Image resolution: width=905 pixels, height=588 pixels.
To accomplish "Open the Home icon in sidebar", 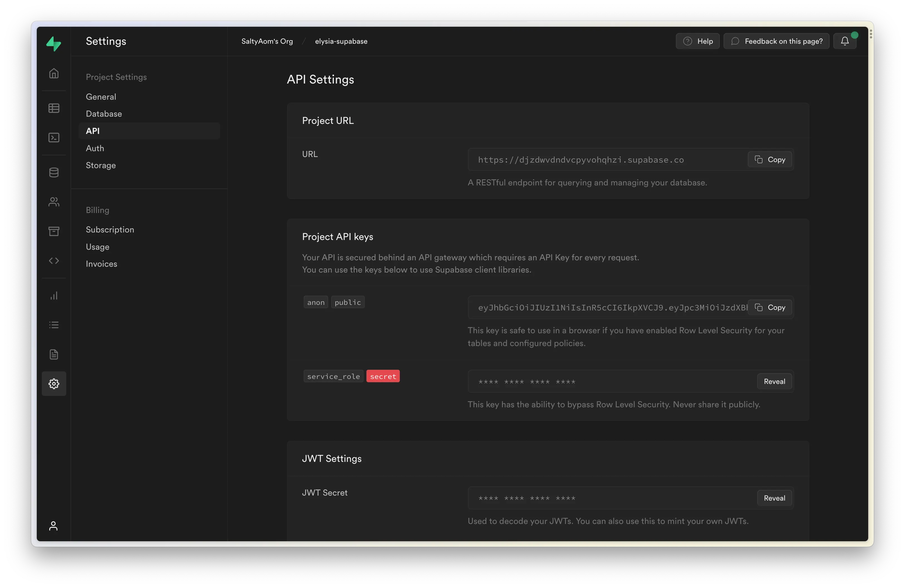I will tap(53, 73).
